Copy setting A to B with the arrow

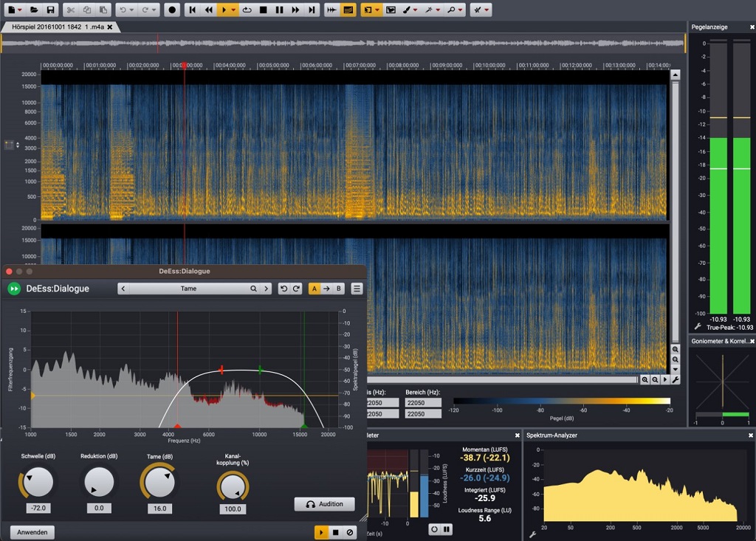pos(326,289)
